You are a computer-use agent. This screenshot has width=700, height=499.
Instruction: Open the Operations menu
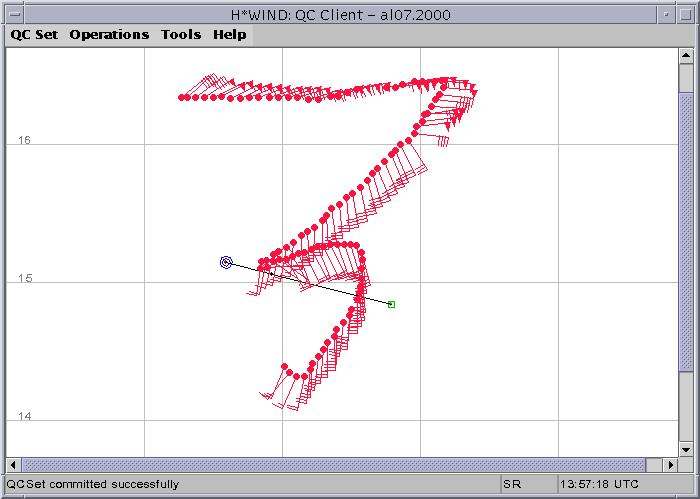tap(109, 34)
